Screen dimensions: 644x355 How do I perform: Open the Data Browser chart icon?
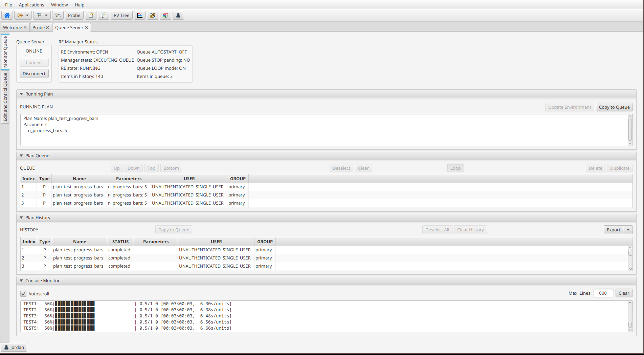(x=139, y=15)
